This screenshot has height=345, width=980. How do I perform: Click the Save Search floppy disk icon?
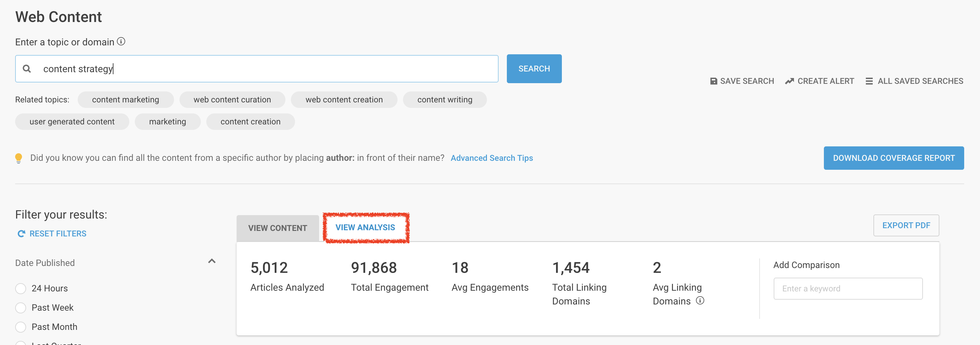[713, 81]
